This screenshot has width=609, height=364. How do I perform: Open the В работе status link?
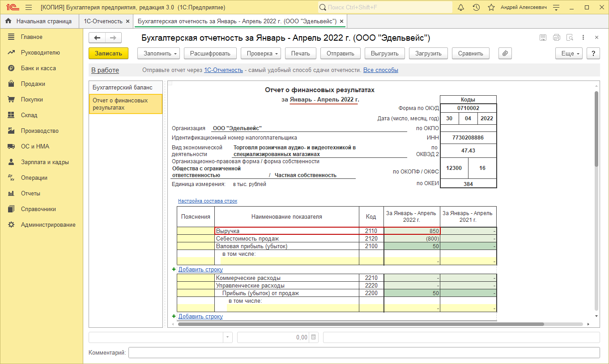pyautogui.click(x=105, y=70)
